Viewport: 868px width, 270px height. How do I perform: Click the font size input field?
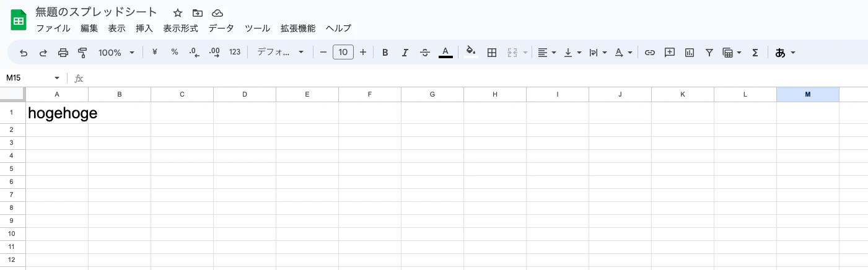[343, 52]
